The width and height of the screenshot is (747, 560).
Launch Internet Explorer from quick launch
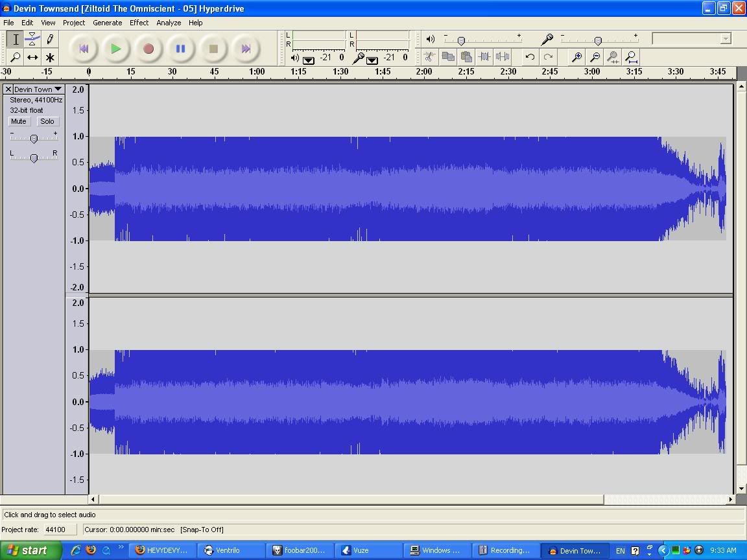tap(75, 550)
